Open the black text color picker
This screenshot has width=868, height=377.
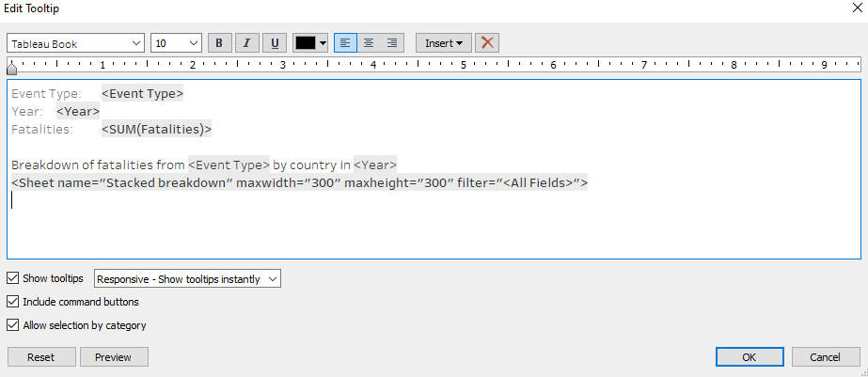point(310,43)
